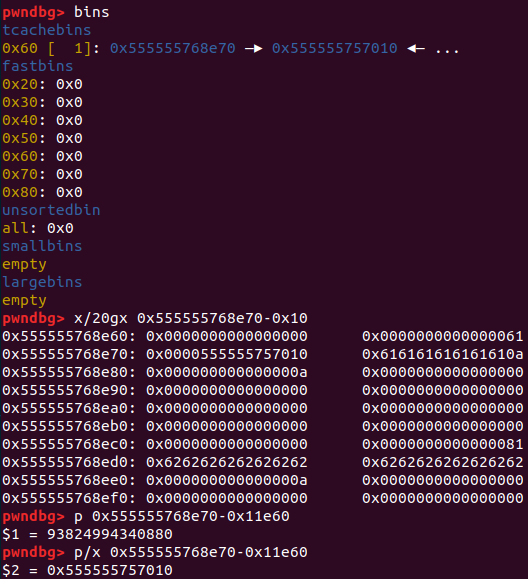Image resolution: width=528 pixels, height=579 pixels.
Task: Select tcache address 0x555555768e70
Action: click(x=172, y=48)
